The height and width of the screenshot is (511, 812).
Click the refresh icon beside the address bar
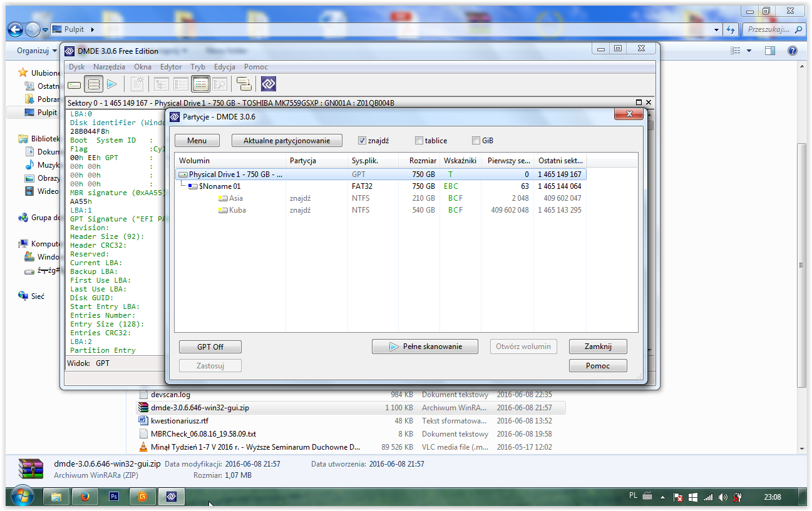point(730,29)
